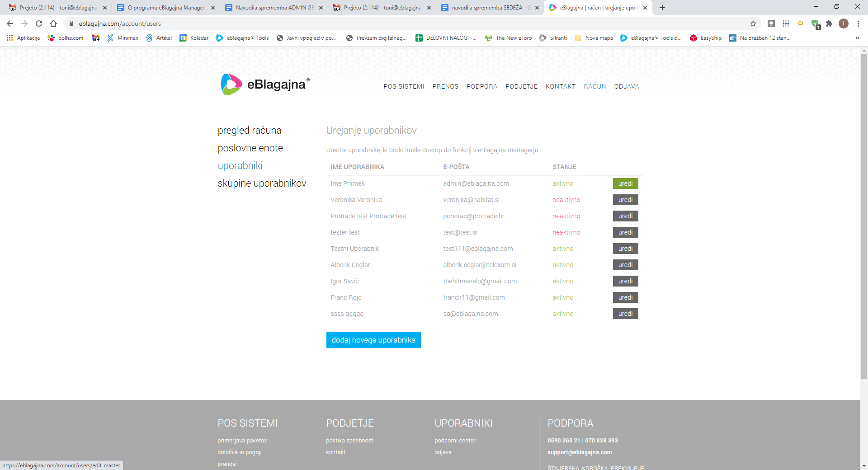Click support@eblagajna.com email link
This screenshot has width=868, height=470.
click(580, 452)
